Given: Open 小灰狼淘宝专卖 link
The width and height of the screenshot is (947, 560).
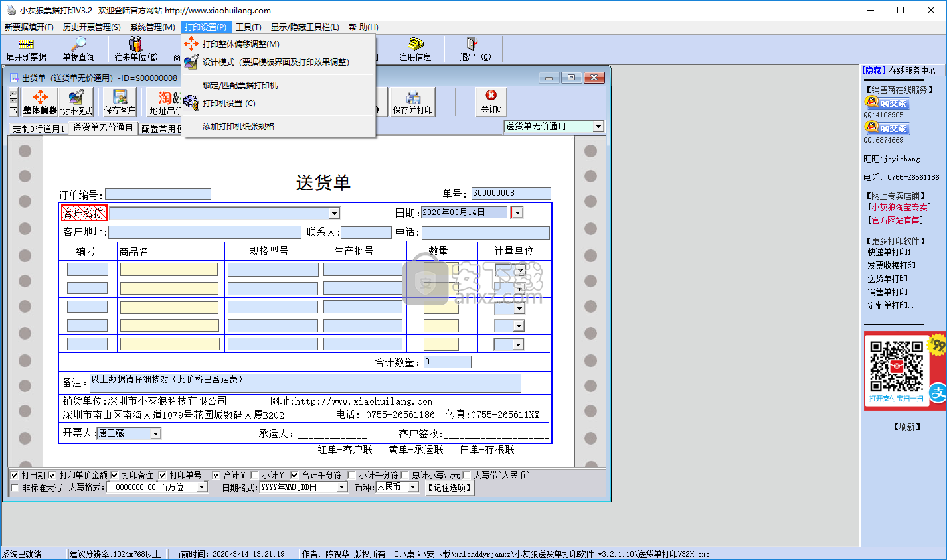Looking at the screenshot, I should tap(900, 208).
